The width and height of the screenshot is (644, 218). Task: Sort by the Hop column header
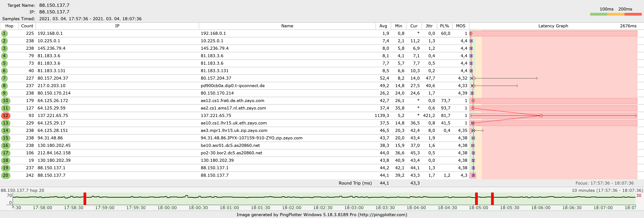pyautogui.click(x=9, y=26)
